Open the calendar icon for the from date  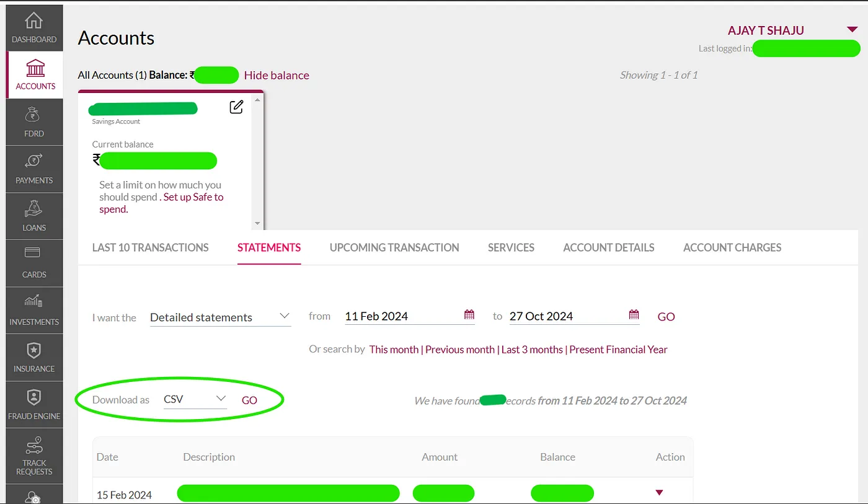point(469,315)
